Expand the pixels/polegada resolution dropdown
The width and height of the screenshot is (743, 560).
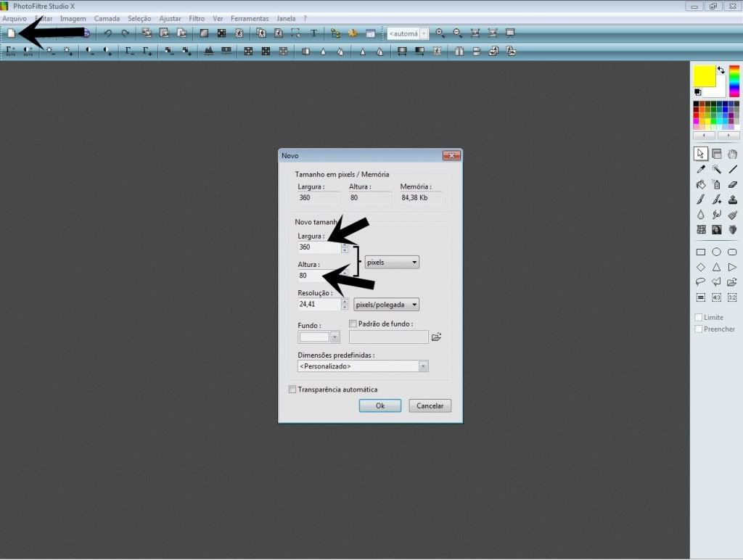(x=386, y=305)
